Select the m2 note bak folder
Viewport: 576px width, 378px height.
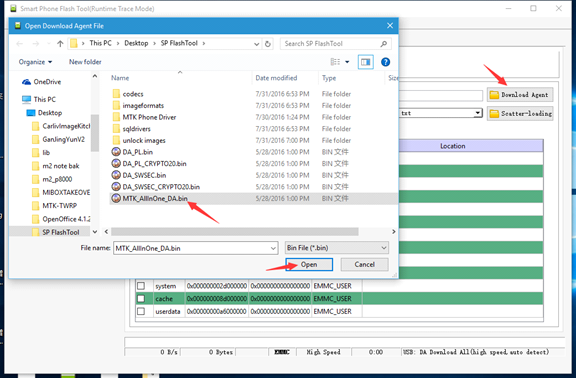coord(61,166)
